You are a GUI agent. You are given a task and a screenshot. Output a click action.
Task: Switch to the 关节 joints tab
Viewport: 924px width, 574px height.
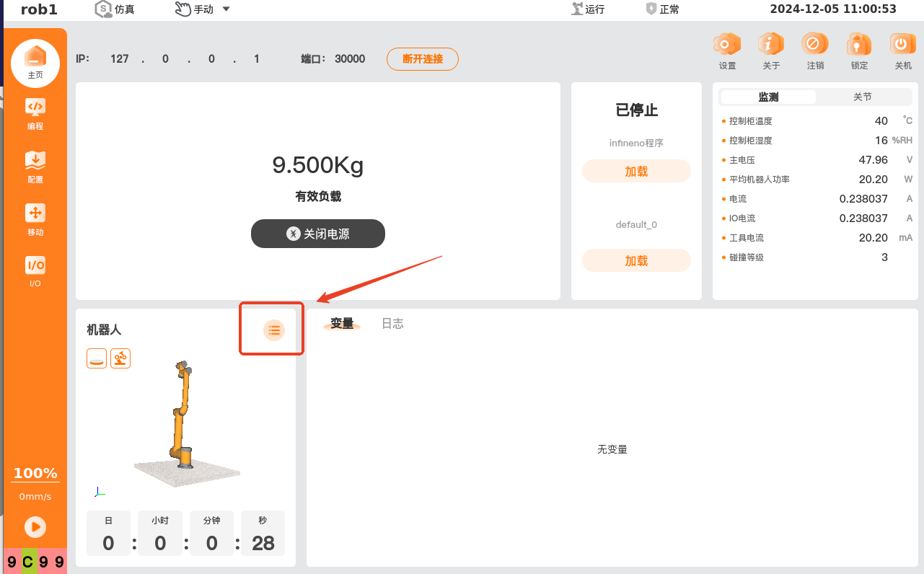[862, 97]
